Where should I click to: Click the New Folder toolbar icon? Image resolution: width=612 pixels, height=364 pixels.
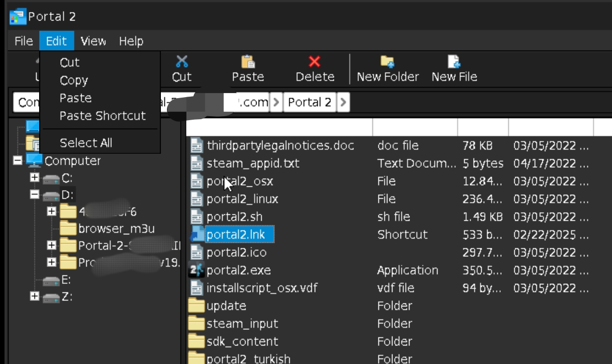click(387, 62)
